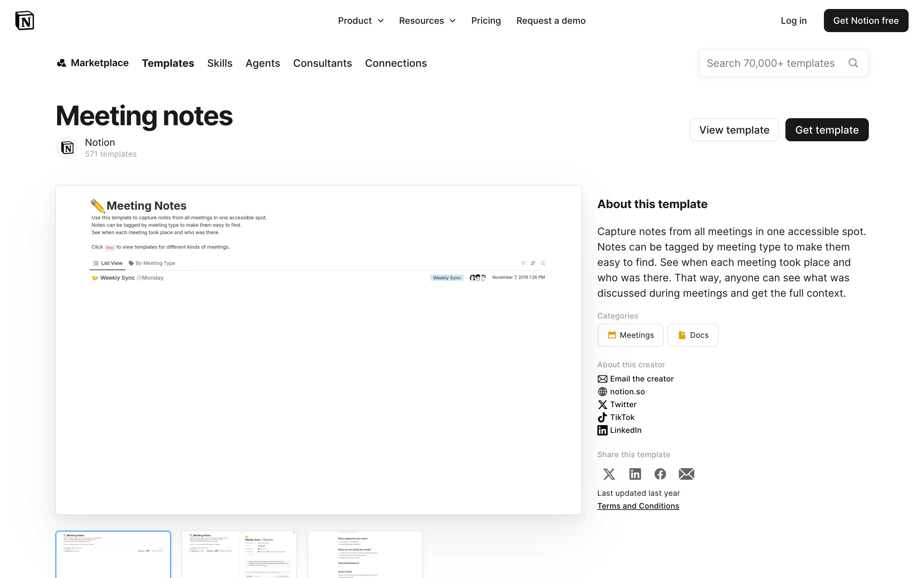Open creator's LinkedIn link
924x578 pixels.
click(x=625, y=430)
